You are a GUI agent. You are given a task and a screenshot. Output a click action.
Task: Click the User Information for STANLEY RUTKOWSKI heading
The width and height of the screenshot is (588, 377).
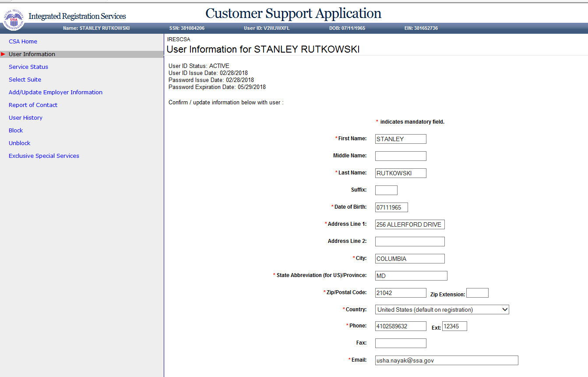263,50
